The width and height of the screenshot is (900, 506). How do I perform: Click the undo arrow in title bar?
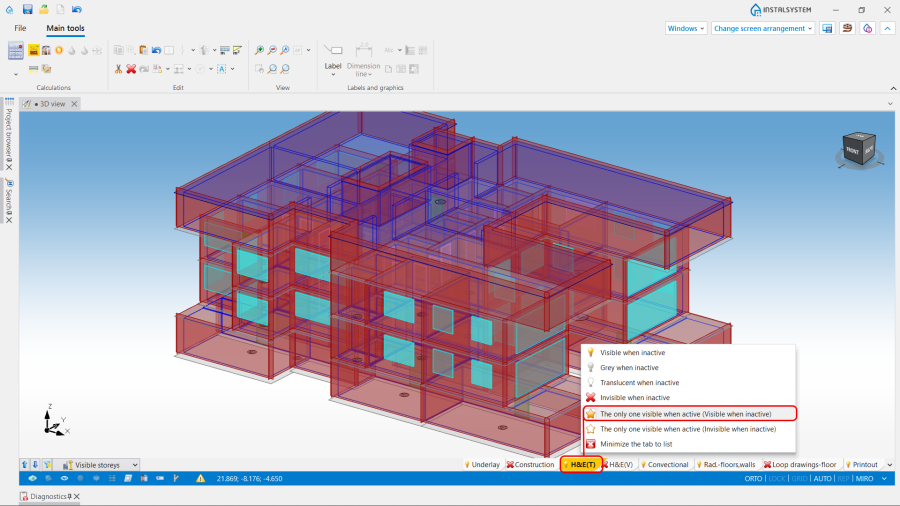(x=77, y=9)
